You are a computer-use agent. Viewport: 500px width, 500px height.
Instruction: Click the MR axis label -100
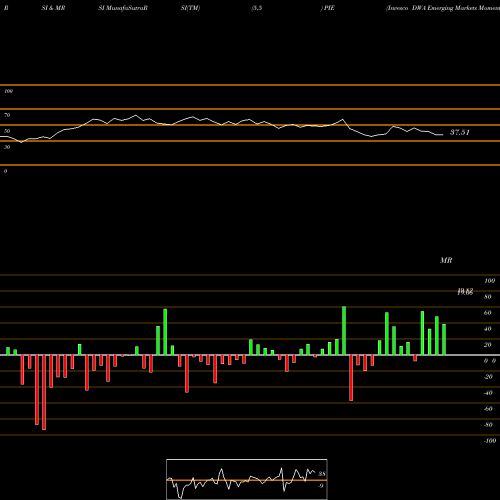tap(489, 441)
